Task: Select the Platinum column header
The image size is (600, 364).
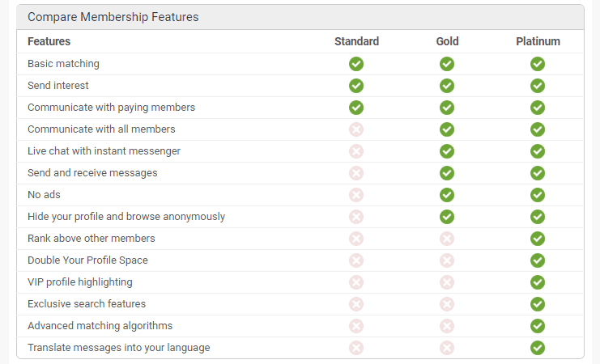Action: pos(538,41)
